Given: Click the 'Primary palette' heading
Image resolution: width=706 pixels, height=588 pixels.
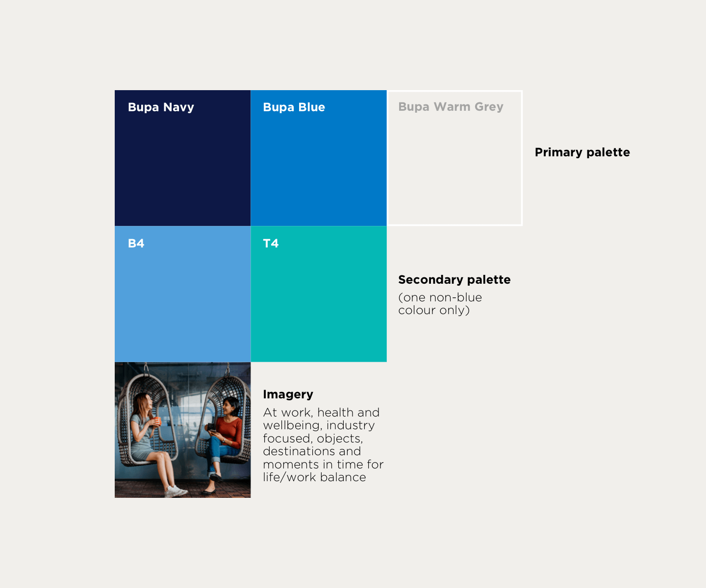Looking at the screenshot, I should (x=582, y=152).
